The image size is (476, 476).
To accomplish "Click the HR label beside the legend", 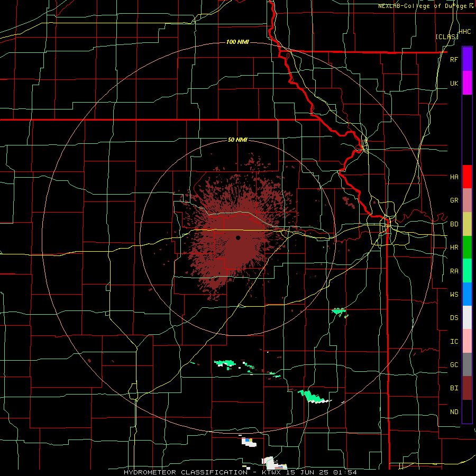I will (454, 248).
